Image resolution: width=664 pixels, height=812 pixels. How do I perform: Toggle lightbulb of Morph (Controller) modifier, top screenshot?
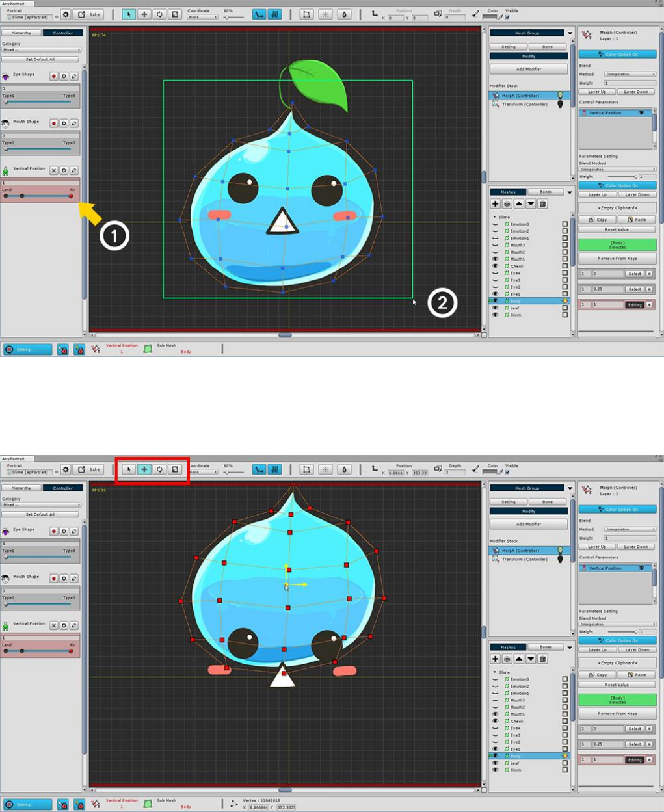tap(560, 96)
